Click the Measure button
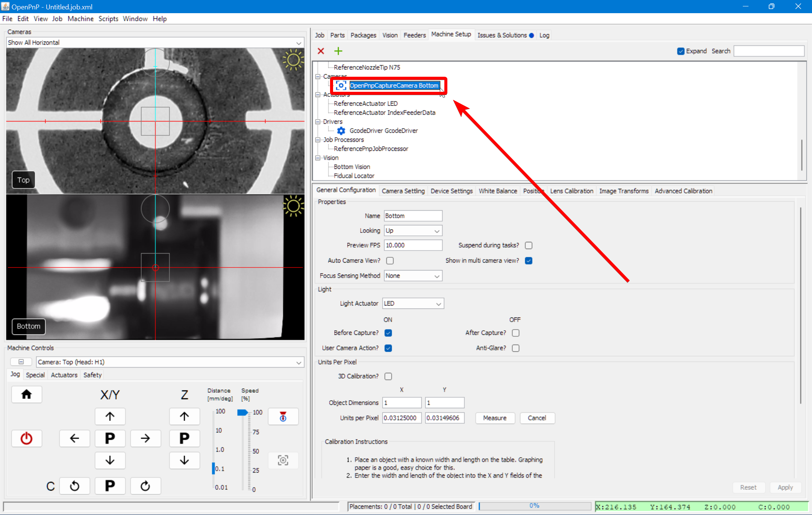This screenshot has height=515, width=812. pos(494,418)
